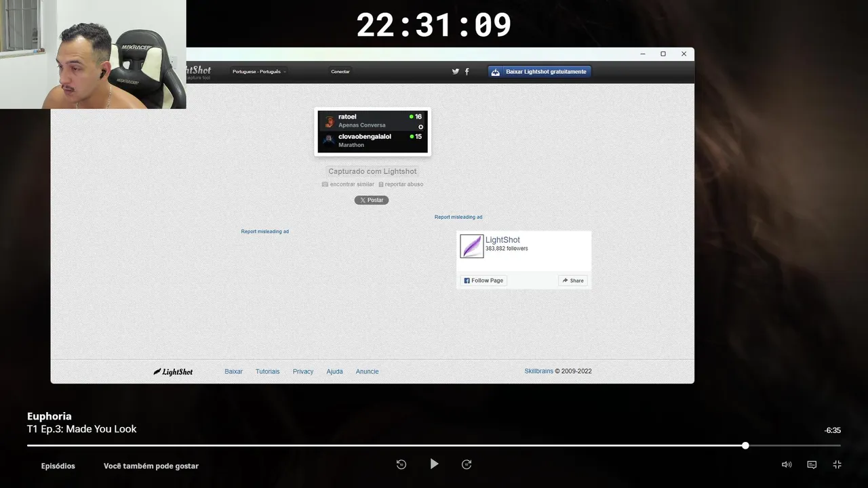
Task: Exit fullscreen mode icon
Action: click(x=837, y=464)
